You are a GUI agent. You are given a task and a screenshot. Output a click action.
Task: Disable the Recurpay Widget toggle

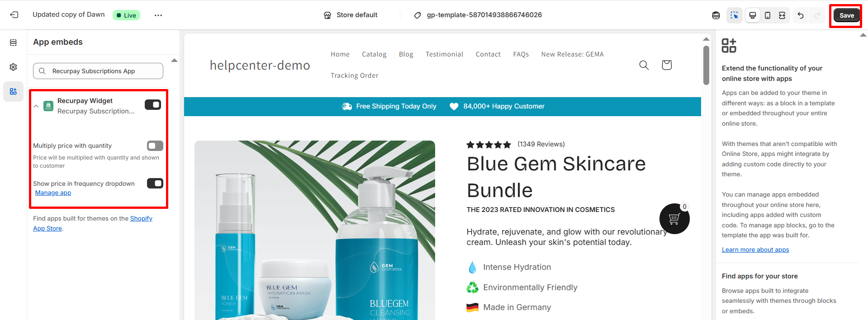[x=153, y=105]
